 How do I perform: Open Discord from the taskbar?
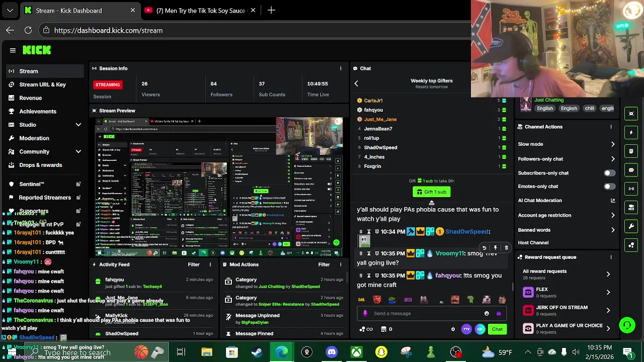click(x=332, y=352)
